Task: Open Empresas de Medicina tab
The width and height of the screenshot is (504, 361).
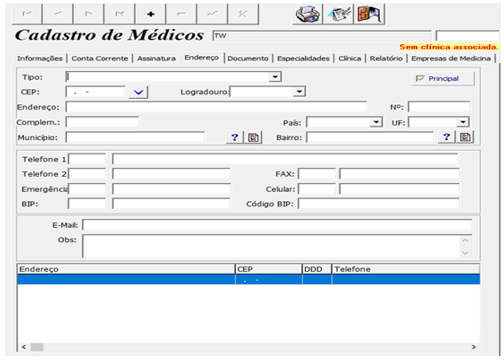Action: (x=451, y=58)
